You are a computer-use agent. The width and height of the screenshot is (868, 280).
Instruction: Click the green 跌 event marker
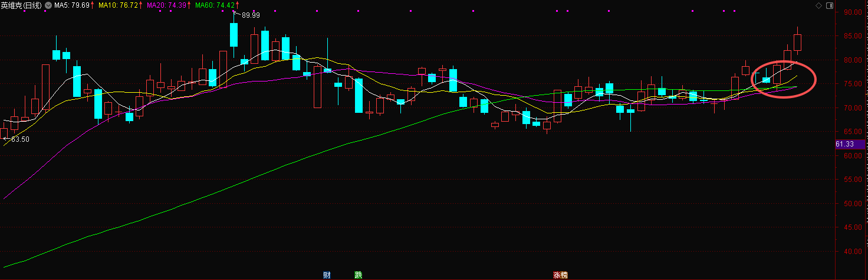coord(358,275)
